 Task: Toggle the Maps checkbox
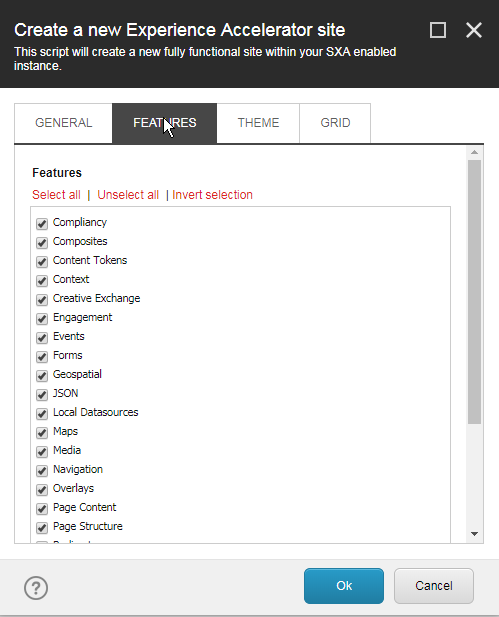coord(42,432)
